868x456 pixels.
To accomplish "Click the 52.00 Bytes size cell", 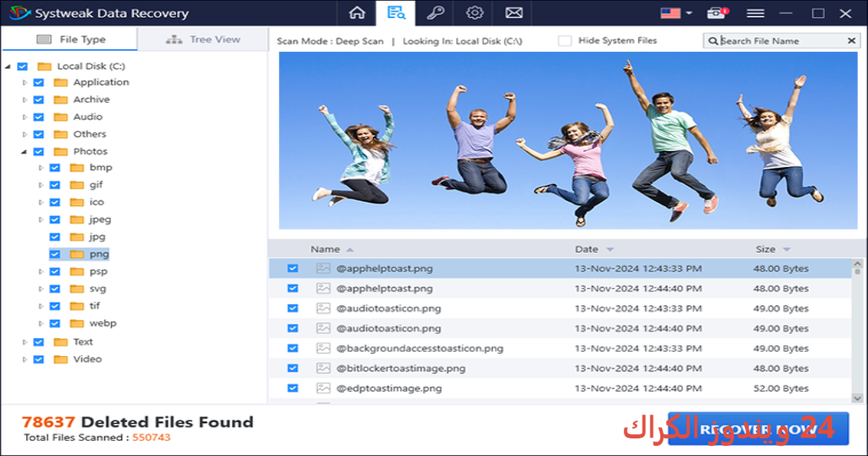I will click(x=781, y=388).
